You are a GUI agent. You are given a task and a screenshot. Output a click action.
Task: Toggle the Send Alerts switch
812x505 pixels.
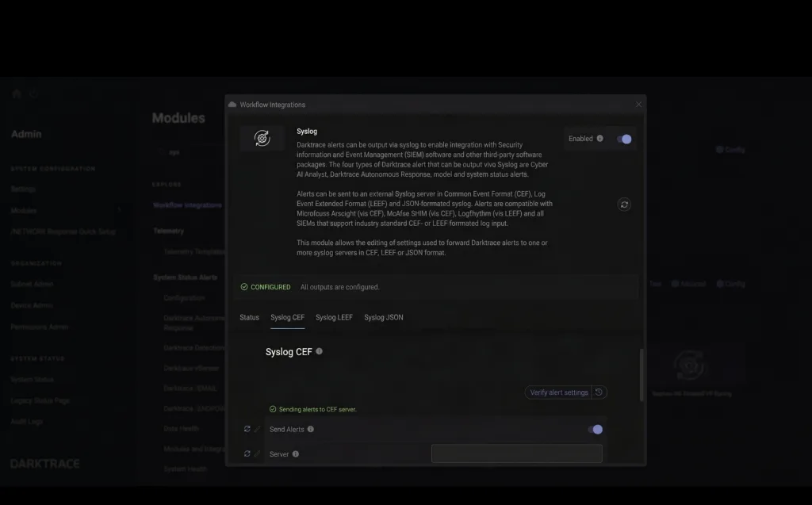click(x=596, y=429)
